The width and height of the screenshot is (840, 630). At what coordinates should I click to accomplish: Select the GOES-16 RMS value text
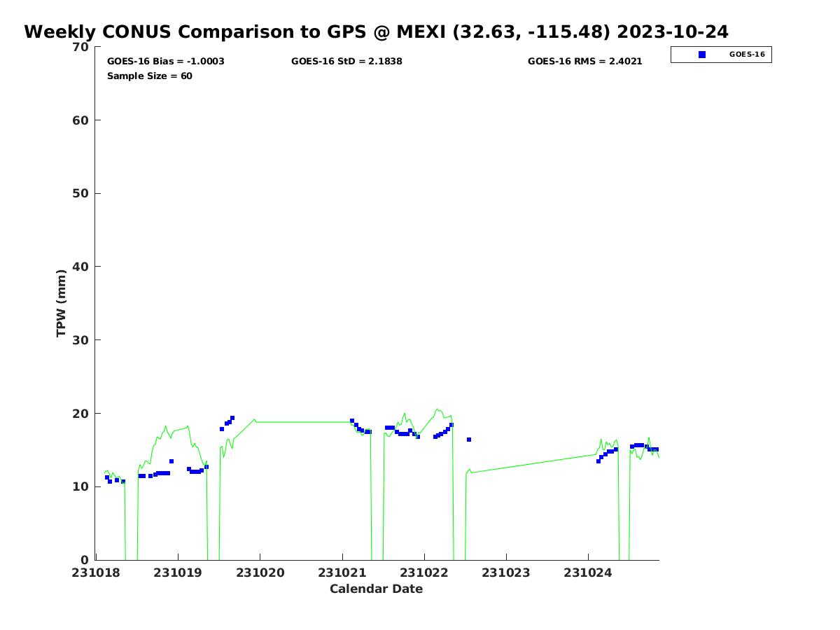(x=584, y=62)
